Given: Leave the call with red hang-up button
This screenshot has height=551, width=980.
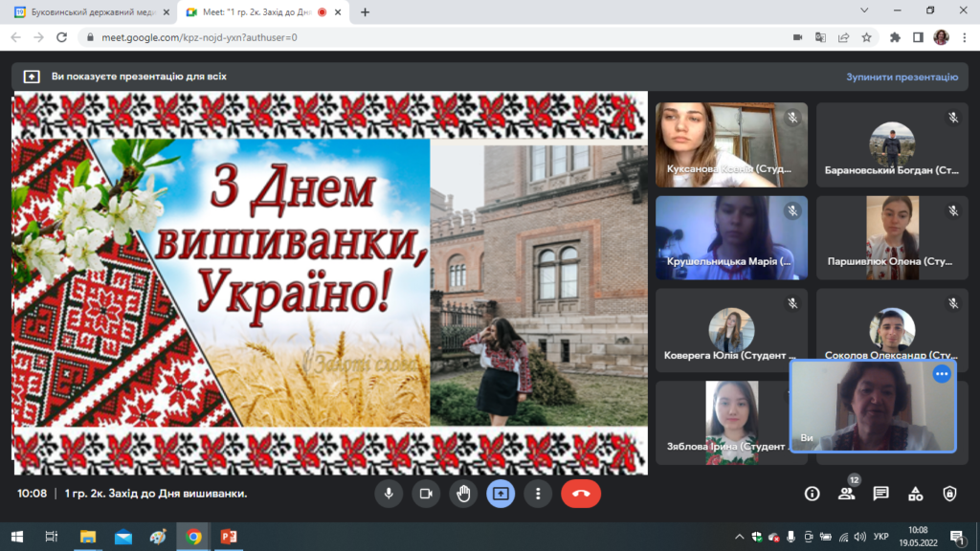Looking at the screenshot, I should 581,494.
